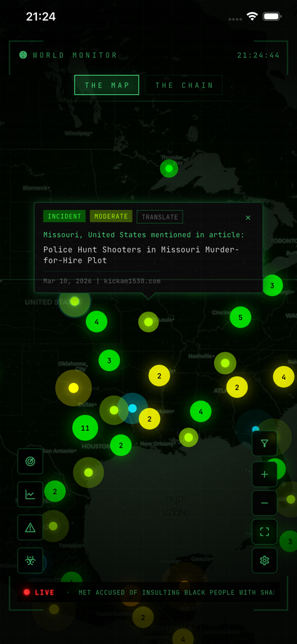Screen dimensions: 297x644
Task: Tap the red LIVE indicator
Action: point(39,592)
